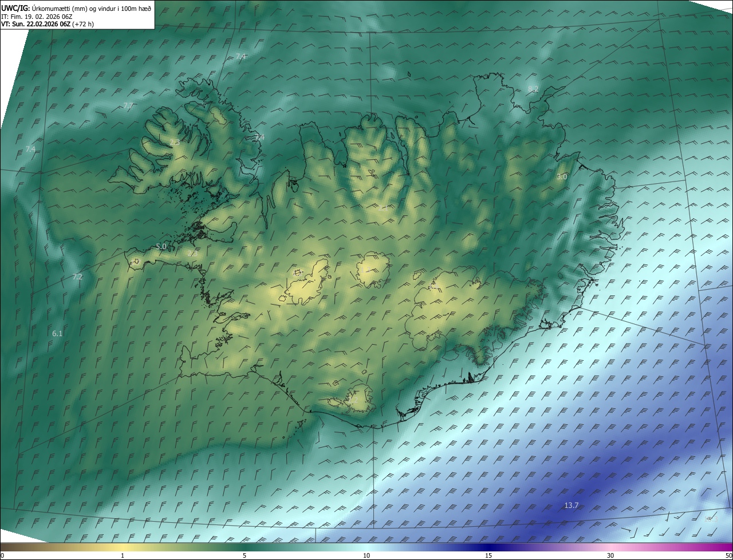Click the 3.0 value label on the map
The height and width of the screenshot is (560, 733).
coord(562,177)
